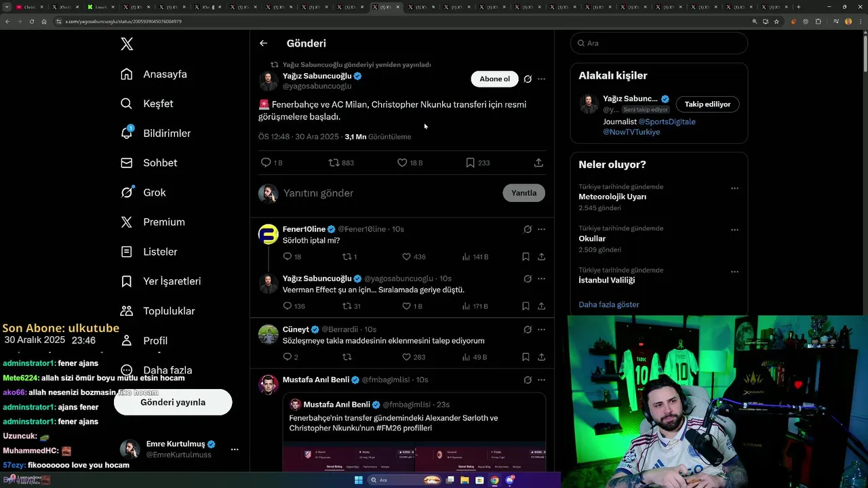
Task: Open Fener10line profile avatar
Action: [269, 234]
